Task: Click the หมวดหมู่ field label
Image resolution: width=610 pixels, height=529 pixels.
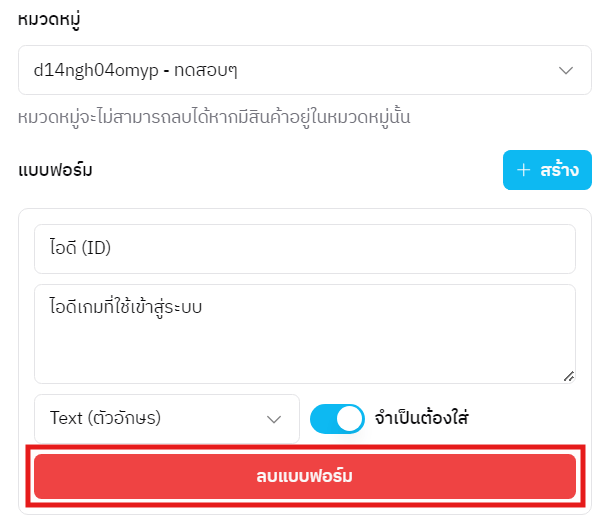Action: [50, 18]
